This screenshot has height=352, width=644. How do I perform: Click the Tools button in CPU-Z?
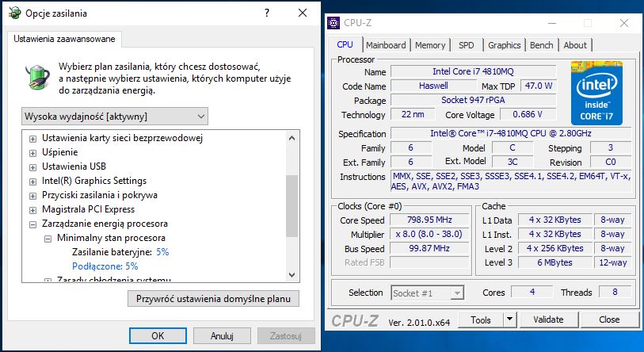click(x=481, y=319)
